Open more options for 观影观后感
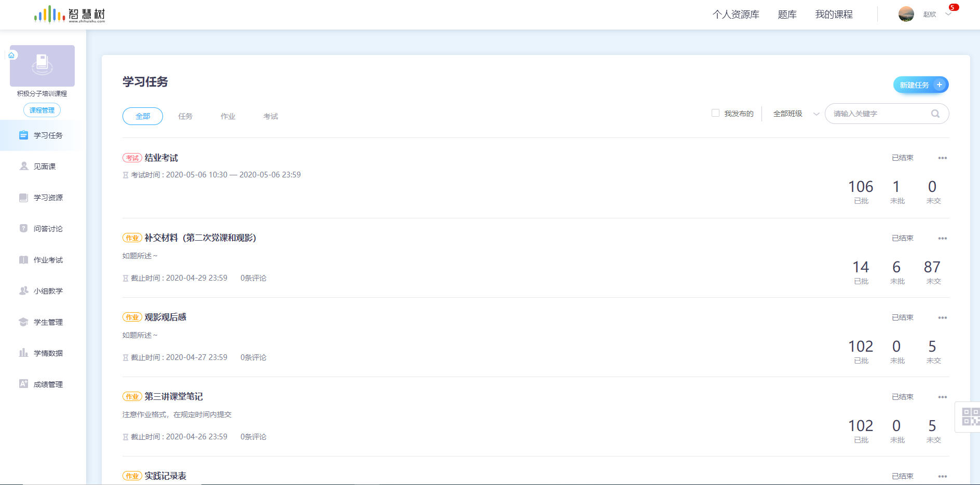 (x=942, y=318)
